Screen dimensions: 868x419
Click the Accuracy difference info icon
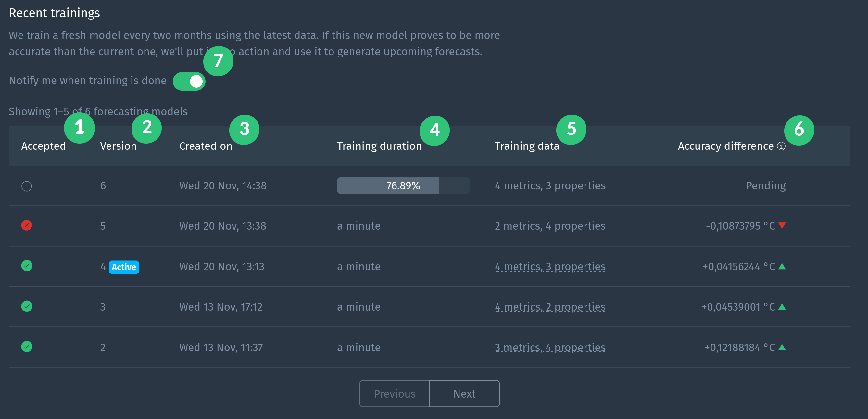click(781, 146)
